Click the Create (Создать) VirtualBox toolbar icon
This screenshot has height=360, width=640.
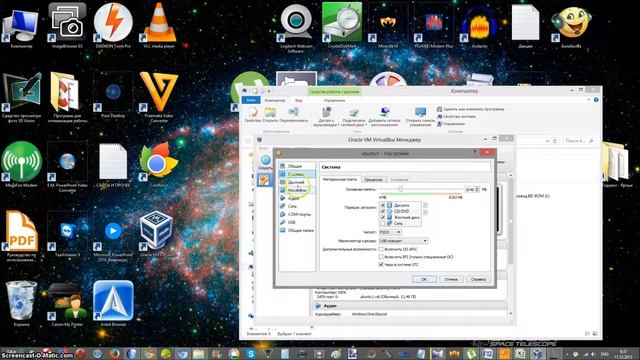[x=265, y=162]
